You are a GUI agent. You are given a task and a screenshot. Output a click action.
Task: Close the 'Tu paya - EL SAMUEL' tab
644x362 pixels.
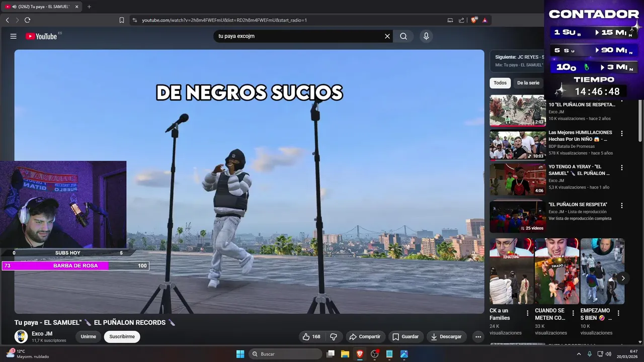click(x=76, y=7)
